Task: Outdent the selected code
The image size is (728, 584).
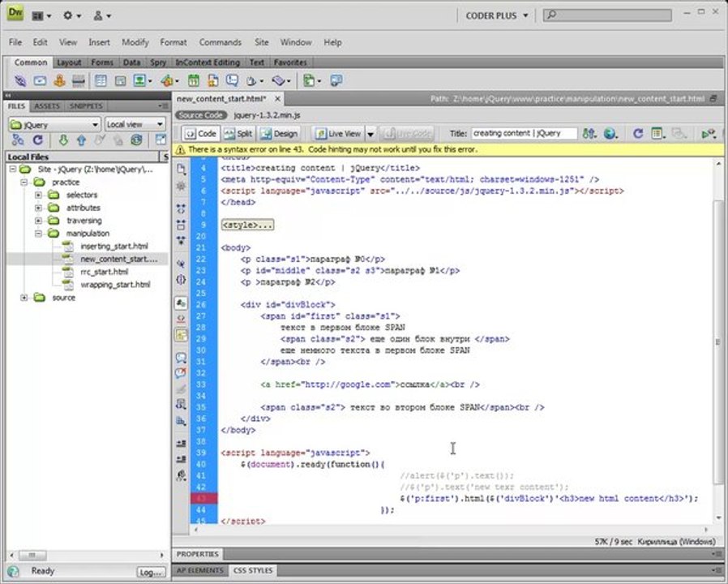Action: click(x=181, y=459)
